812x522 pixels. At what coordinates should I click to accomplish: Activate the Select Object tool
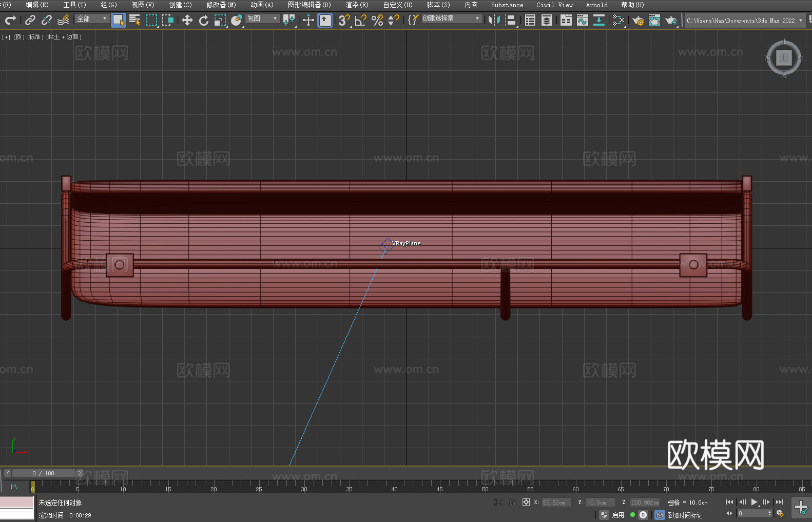click(x=119, y=20)
